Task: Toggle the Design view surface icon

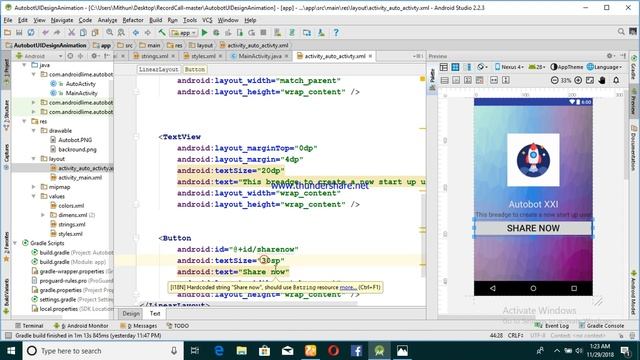Action: [x=444, y=67]
